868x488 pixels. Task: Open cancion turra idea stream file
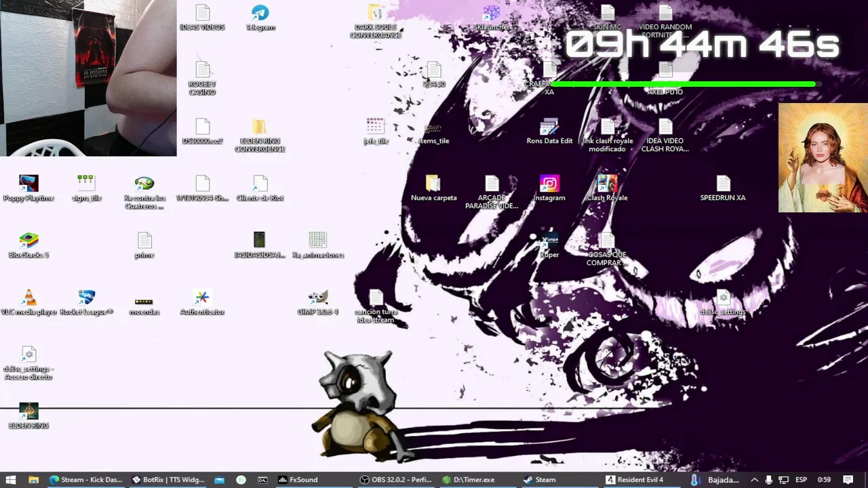(x=376, y=306)
